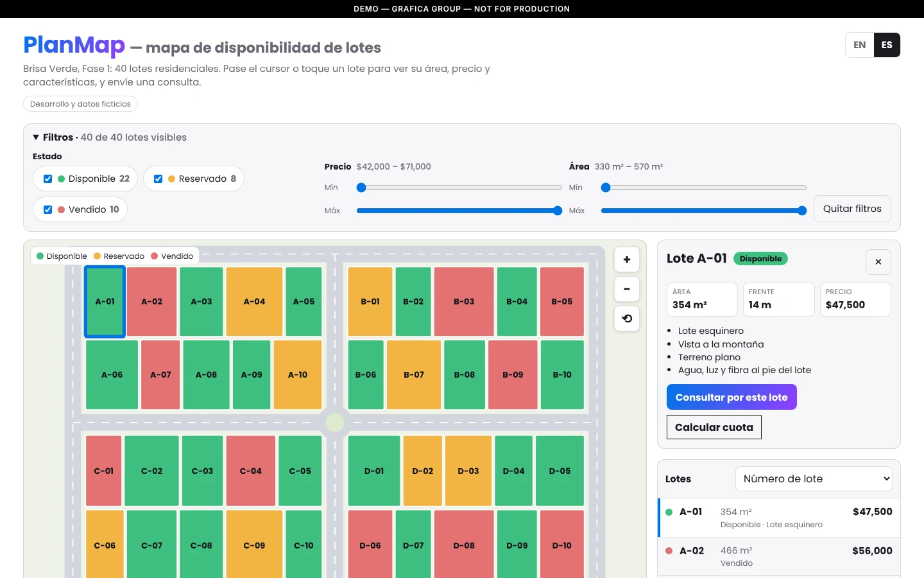Image resolution: width=924 pixels, height=578 pixels.
Task: Zoom in the lot map
Action: click(x=627, y=259)
